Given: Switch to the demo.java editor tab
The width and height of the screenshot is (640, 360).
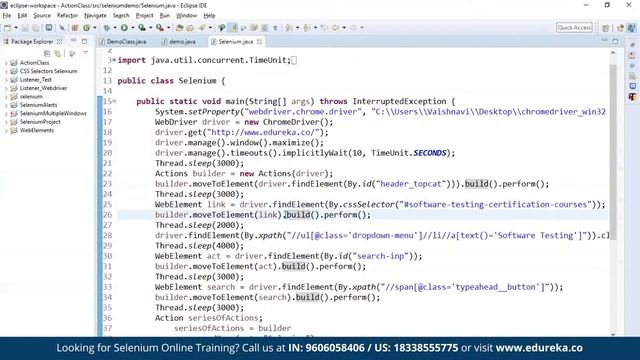Looking at the screenshot, I should click(179, 42).
